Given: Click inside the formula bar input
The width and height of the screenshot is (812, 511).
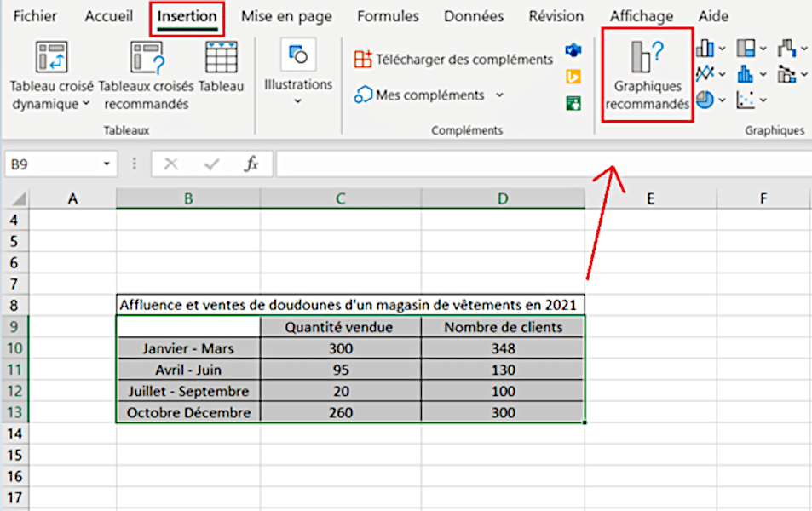Looking at the screenshot, I should [x=537, y=164].
